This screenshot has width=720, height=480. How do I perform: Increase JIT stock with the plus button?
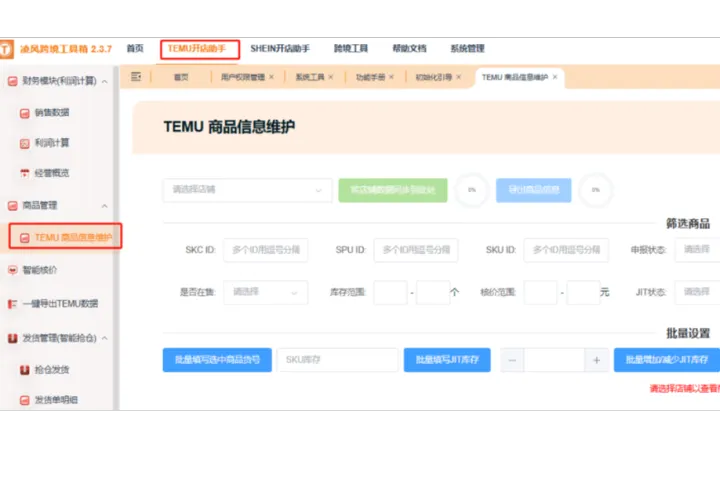pos(596,360)
